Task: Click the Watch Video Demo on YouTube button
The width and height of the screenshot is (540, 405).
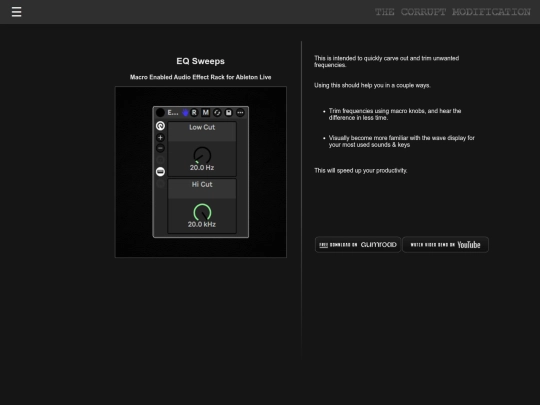Action: [x=445, y=245]
